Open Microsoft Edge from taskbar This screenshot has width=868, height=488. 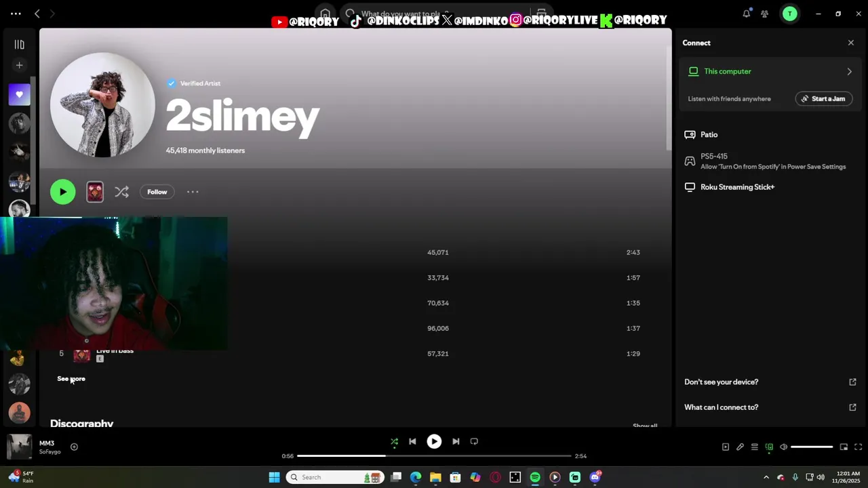coord(416,477)
